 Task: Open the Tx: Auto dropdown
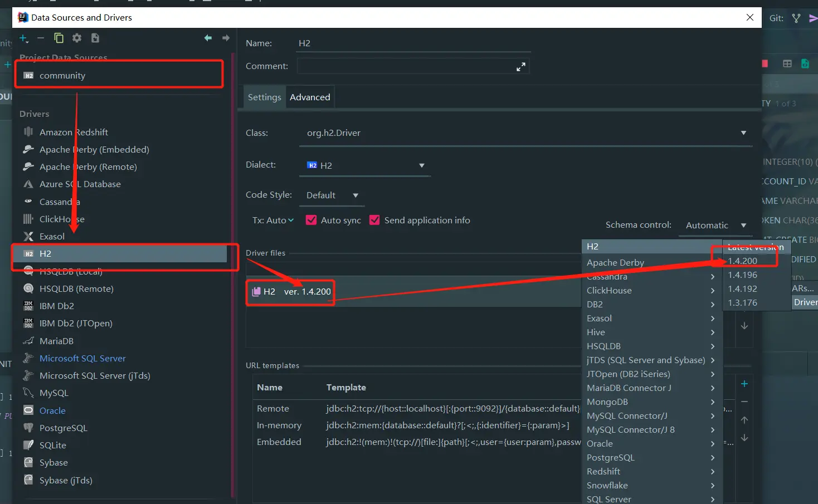[273, 221]
